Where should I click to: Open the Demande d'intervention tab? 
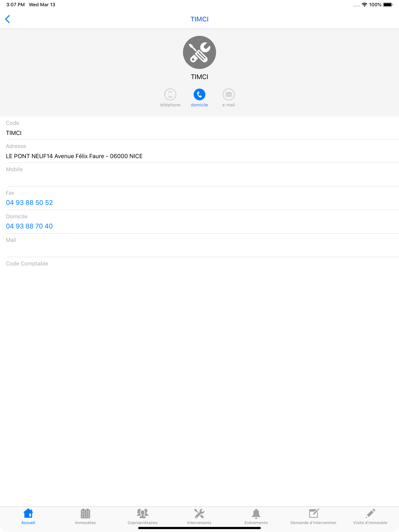(313, 516)
